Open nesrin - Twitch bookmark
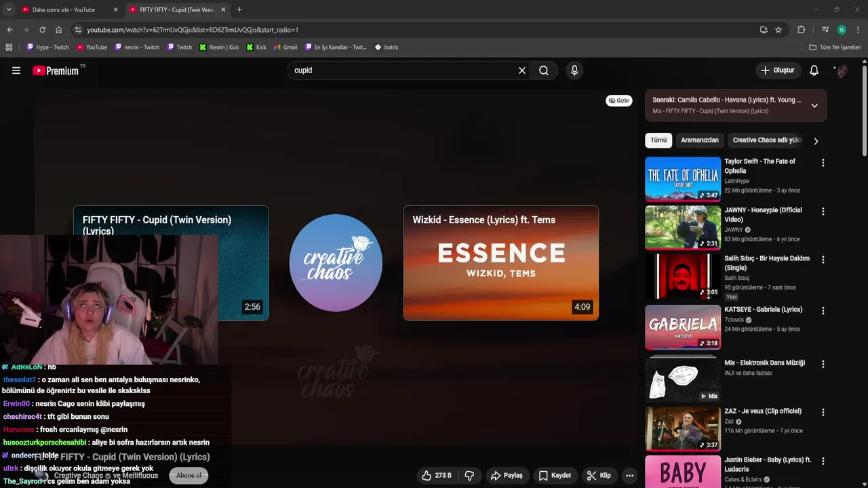This screenshot has height=488, width=868. [137, 47]
